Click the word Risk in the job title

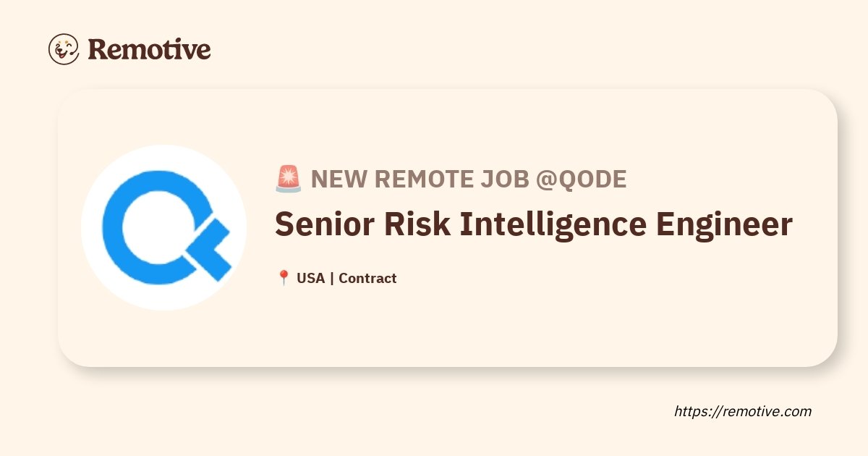click(418, 224)
